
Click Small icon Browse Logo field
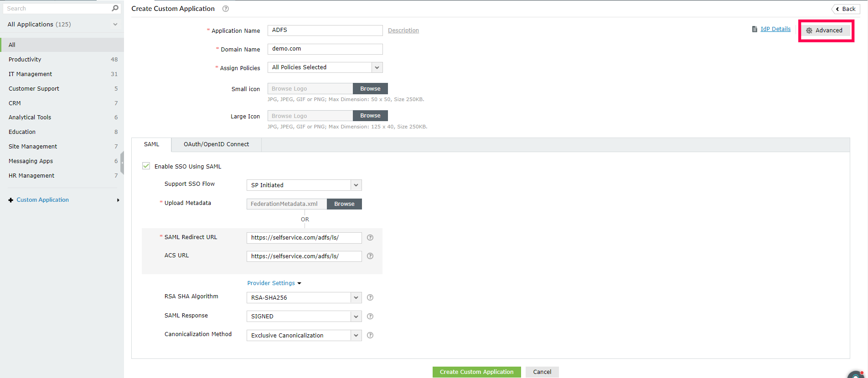[x=310, y=88]
